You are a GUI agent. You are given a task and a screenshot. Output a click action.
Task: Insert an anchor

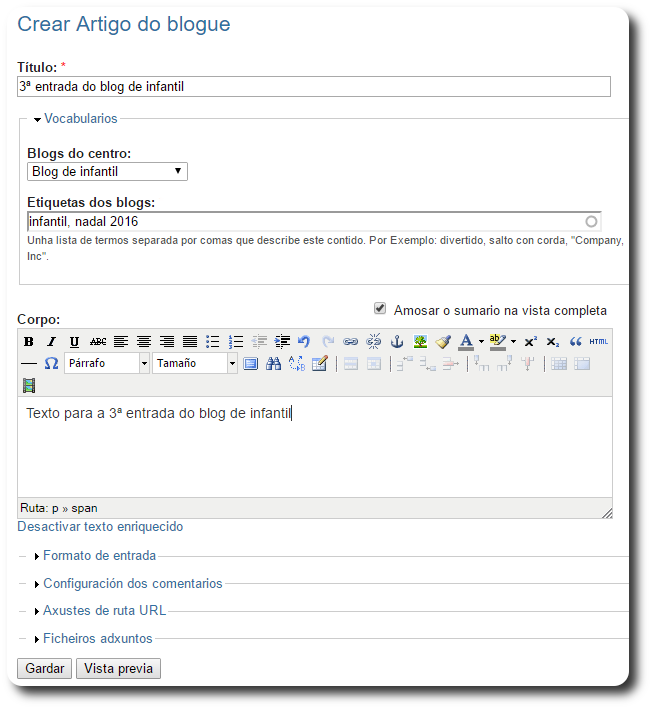[397, 341]
